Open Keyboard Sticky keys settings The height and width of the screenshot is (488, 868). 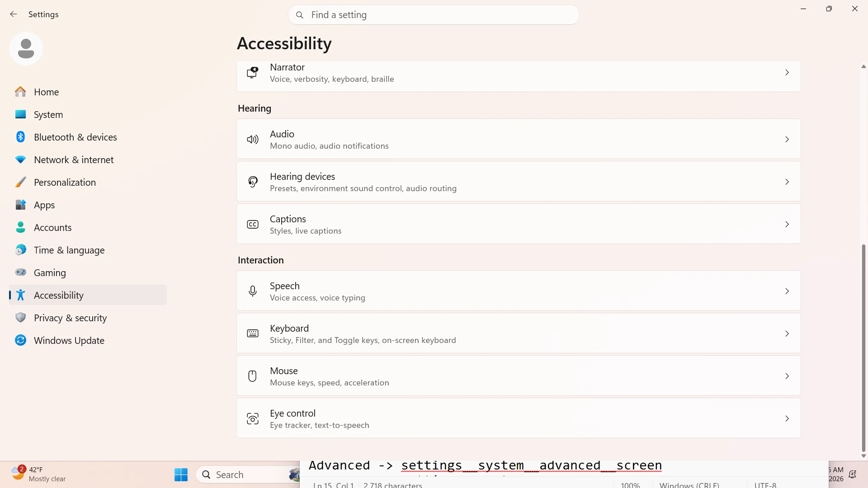coord(519,333)
